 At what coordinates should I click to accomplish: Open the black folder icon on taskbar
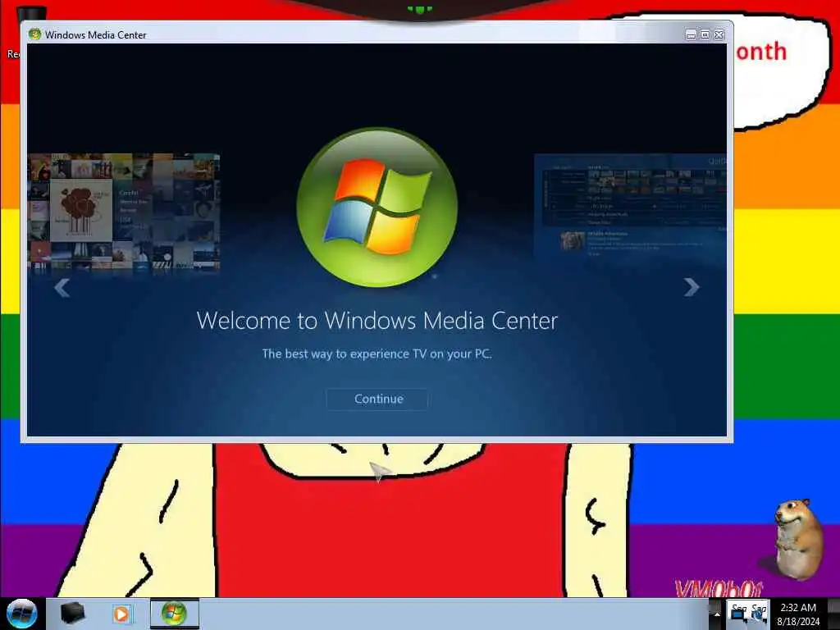pos(72,614)
